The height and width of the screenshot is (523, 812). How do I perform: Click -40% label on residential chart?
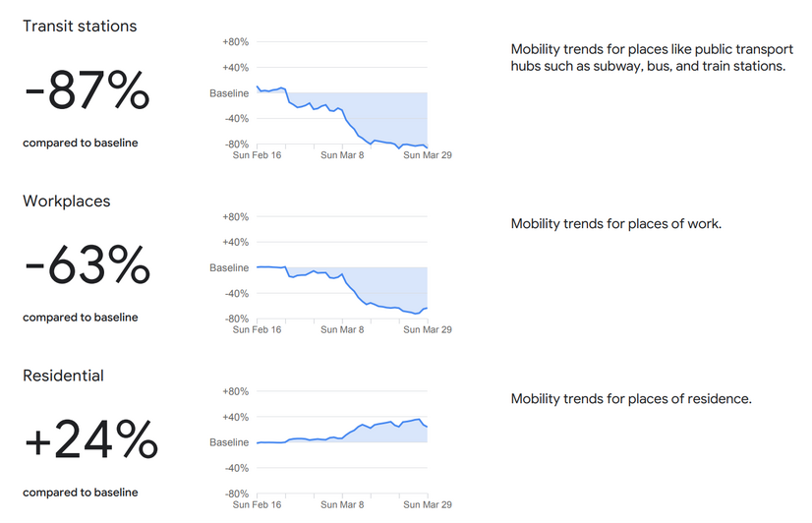point(237,468)
